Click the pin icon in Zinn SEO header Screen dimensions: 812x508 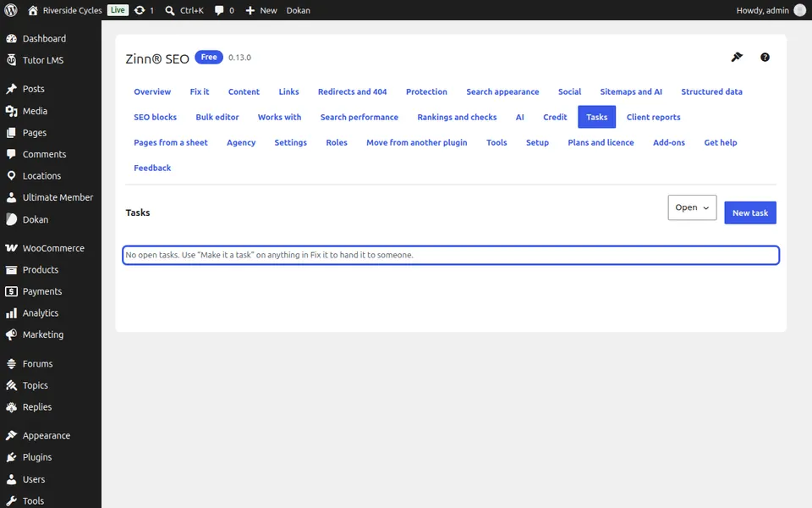tap(737, 57)
